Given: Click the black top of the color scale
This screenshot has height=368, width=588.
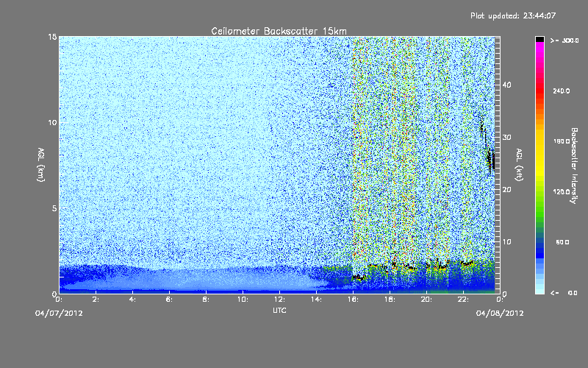Looking at the screenshot, I should click(x=539, y=39).
